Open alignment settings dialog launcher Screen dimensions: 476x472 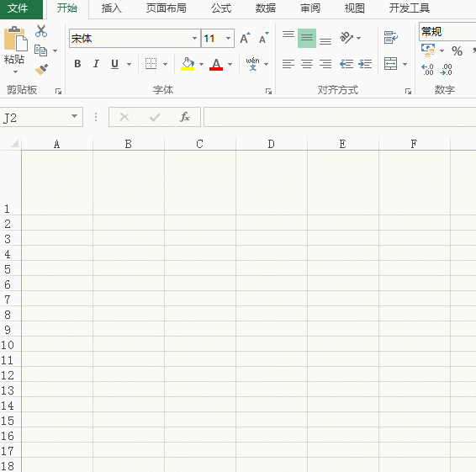(x=409, y=91)
